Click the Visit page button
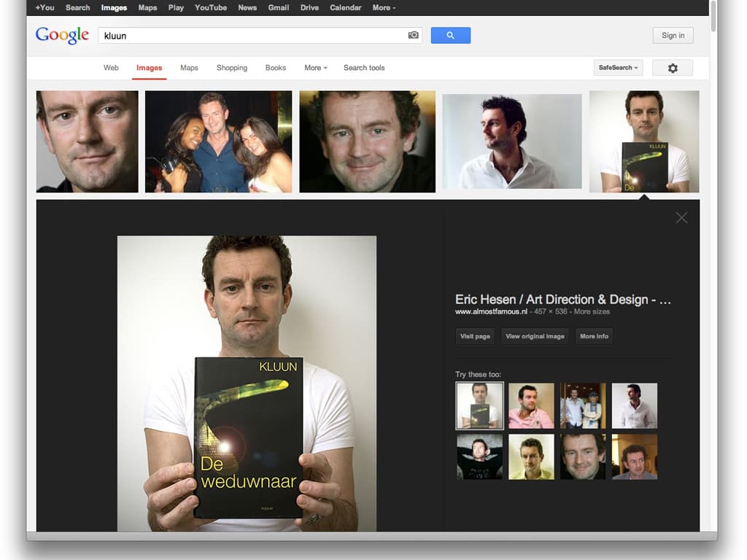Screen dimensions: 747x560 [475, 336]
